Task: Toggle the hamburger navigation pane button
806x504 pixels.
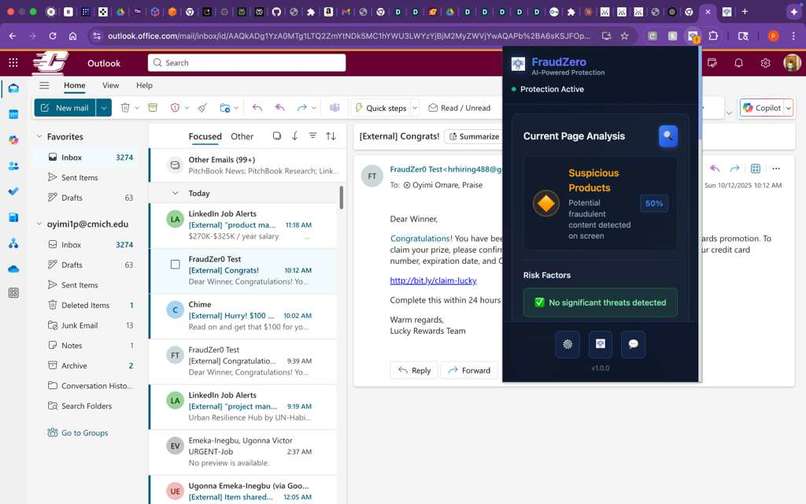Action: coord(45,85)
